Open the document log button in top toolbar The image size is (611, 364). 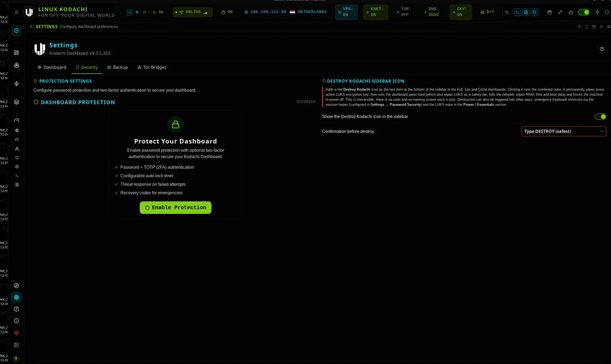526,12
